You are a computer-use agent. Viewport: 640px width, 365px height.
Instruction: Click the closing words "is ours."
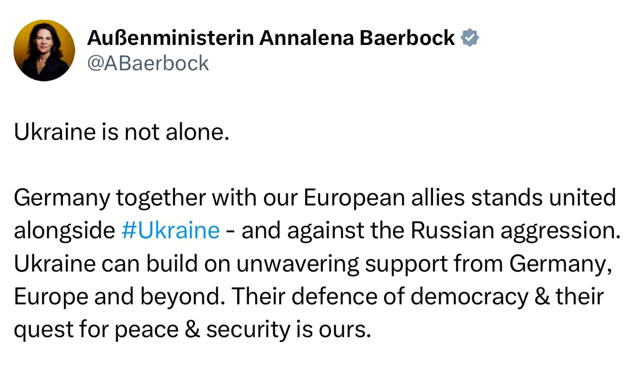click(x=334, y=329)
